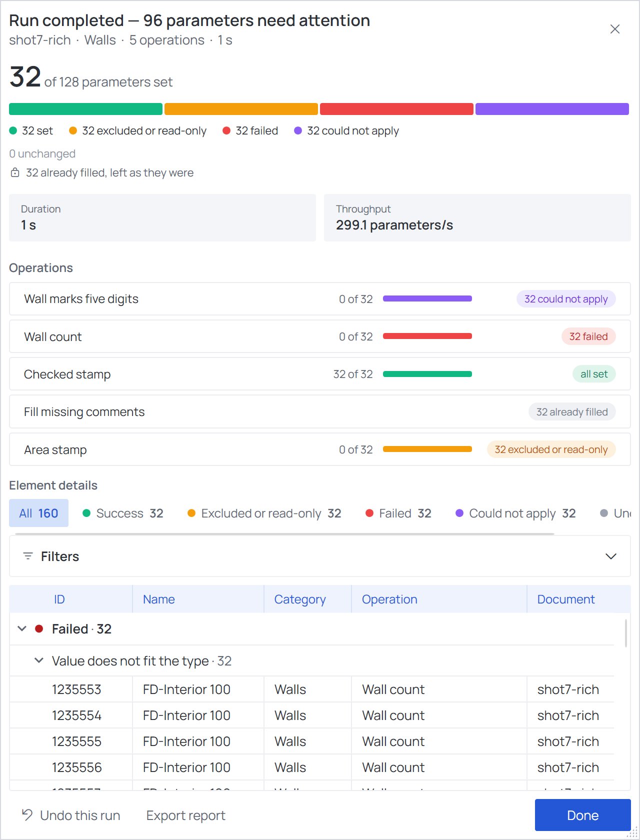Screen dimensions: 640x840
Task: Close the run completed dialog
Action: click(615, 29)
